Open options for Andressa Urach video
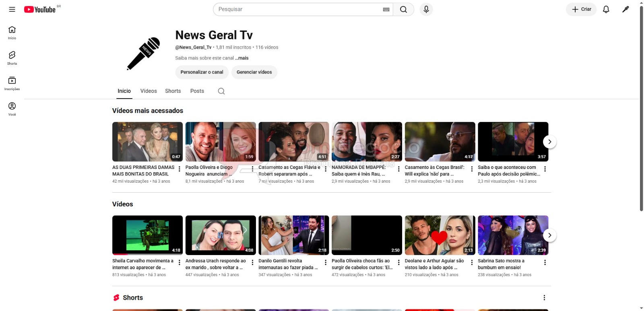The image size is (644, 311). click(252, 262)
